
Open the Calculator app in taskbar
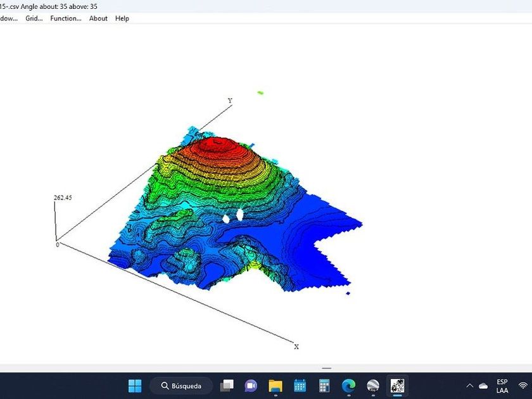coord(324,386)
